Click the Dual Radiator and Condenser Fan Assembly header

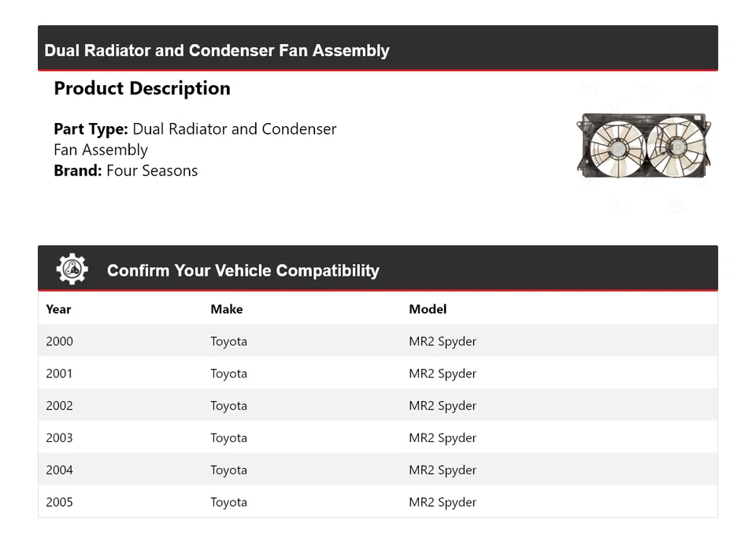point(217,50)
